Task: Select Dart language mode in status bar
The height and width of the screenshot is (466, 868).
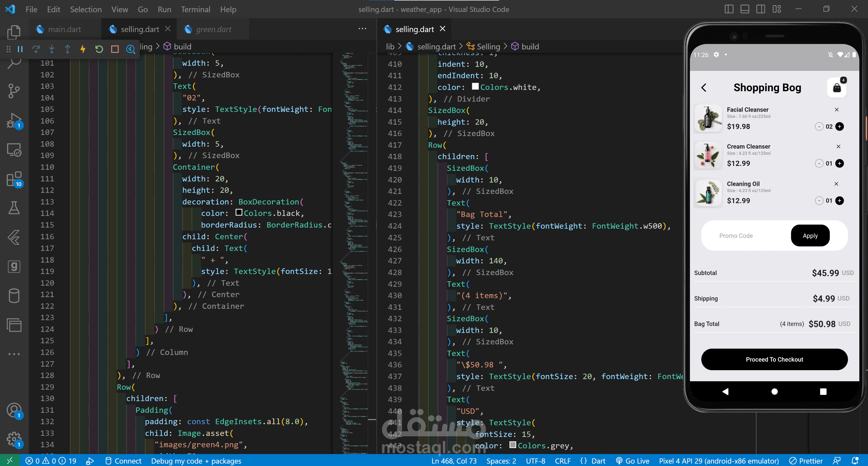Action: (x=598, y=461)
